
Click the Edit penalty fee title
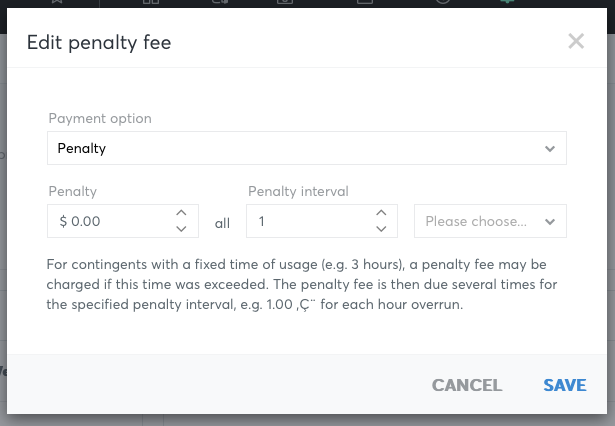point(99,42)
